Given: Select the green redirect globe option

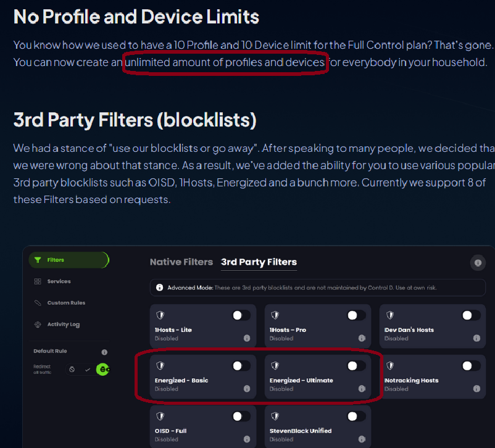Looking at the screenshot, I should (102, 370).
